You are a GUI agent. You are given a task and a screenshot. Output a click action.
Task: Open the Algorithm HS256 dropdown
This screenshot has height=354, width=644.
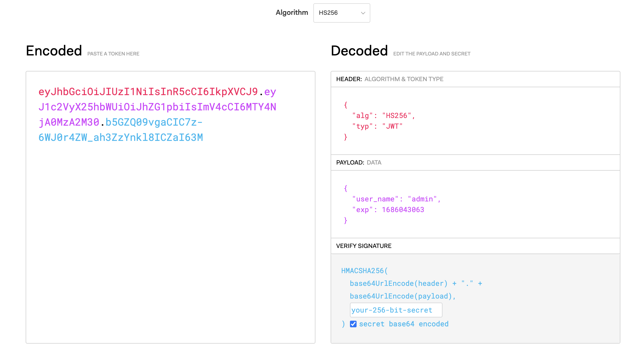341,13
